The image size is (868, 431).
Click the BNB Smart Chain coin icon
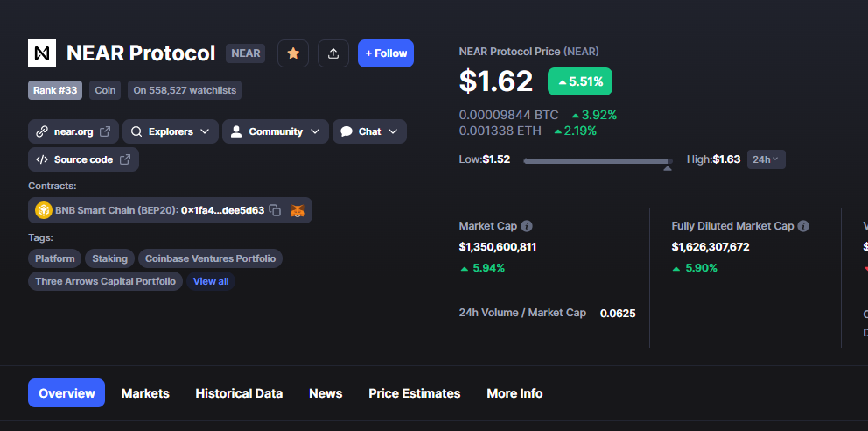(x=43, y=210)
